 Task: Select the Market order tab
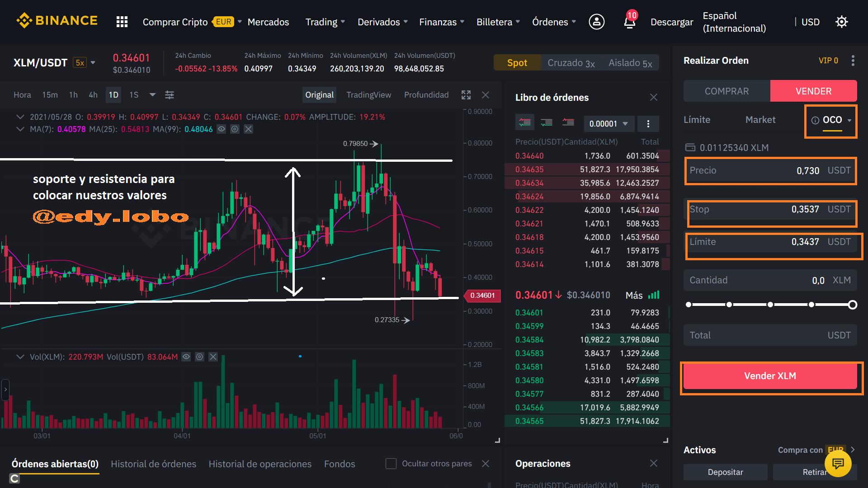760,120
